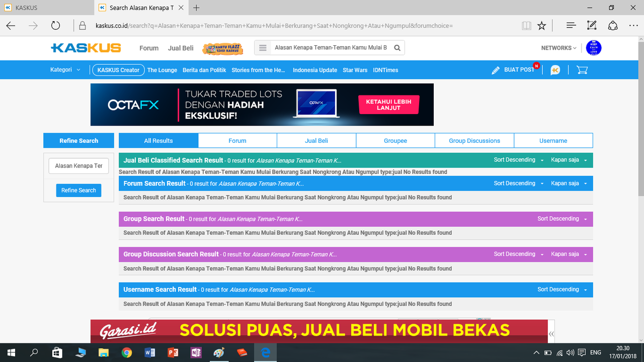The height and width of the screenshot is (362, 644).
Task: Switch to the Group Discussions tab
Action: [x=474, y=141]
